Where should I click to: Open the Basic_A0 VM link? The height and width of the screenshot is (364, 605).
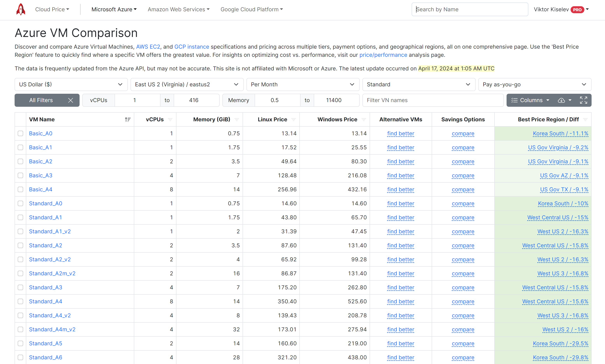click(x=41, y=133)
